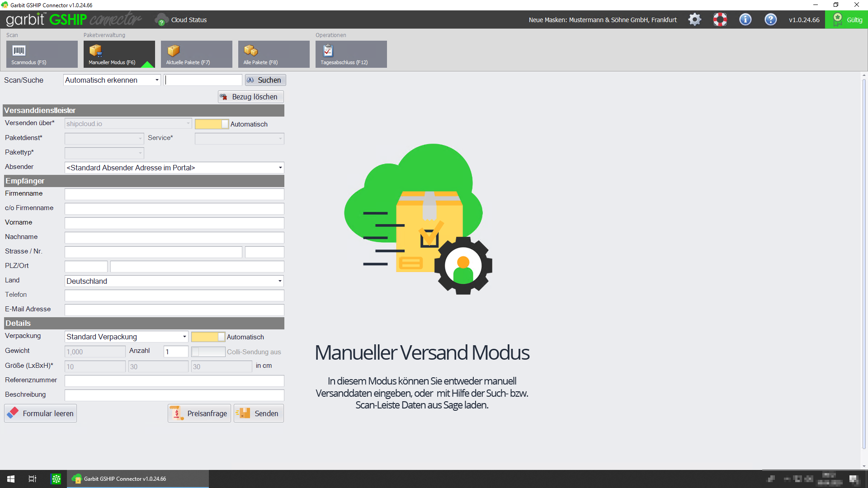Click the Firmenname input field
Image resolution: width=868 pixels, height=488 pixels.
tap(174, 194)
